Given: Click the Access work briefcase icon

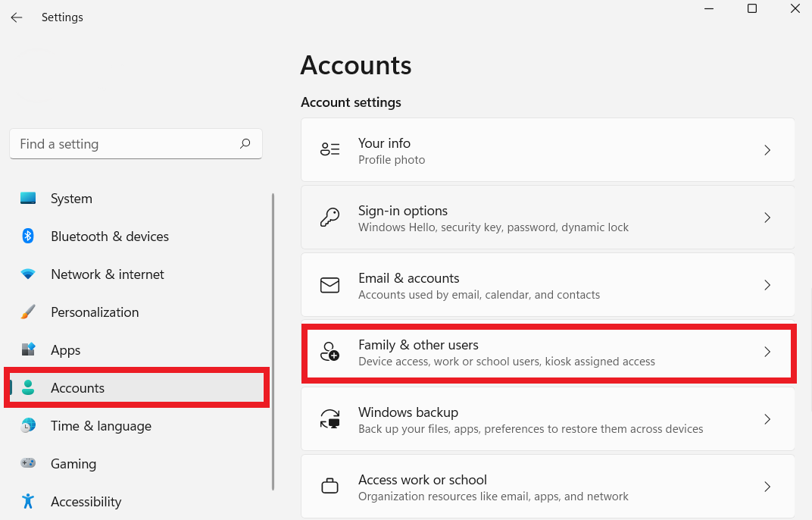Looking at the screenshot, I should [x=330, y=487].
